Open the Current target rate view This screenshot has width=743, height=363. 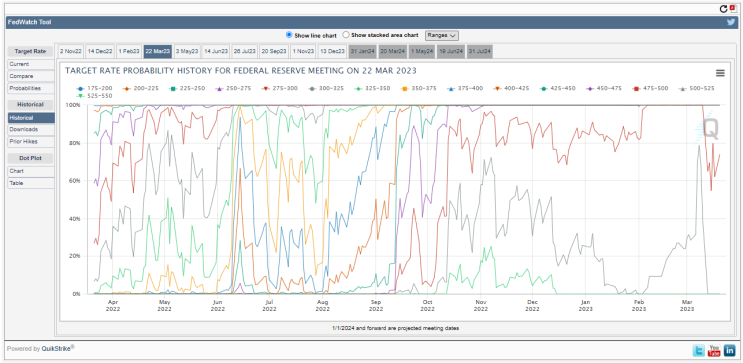point(31,64)
